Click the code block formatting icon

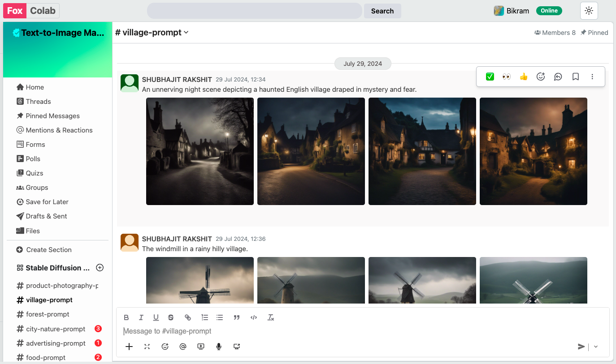pyautogui.click(x=254, y=317)
